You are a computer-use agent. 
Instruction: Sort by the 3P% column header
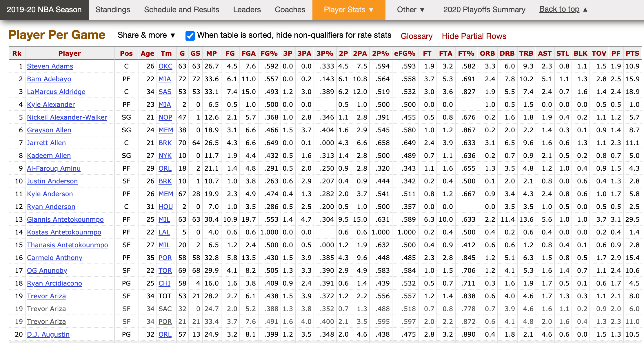pyautogui.click(x=325, y=53)
